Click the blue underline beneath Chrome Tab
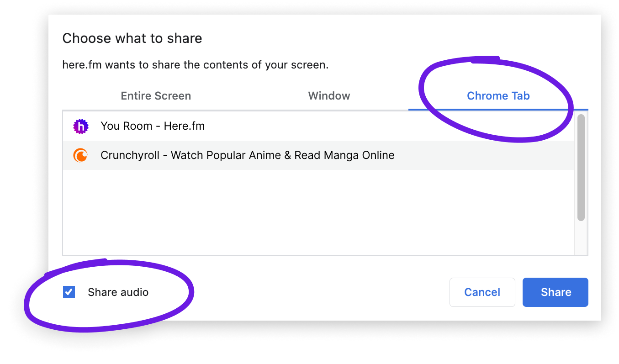Viewport: 619px width, 364px height. (498, 110)
